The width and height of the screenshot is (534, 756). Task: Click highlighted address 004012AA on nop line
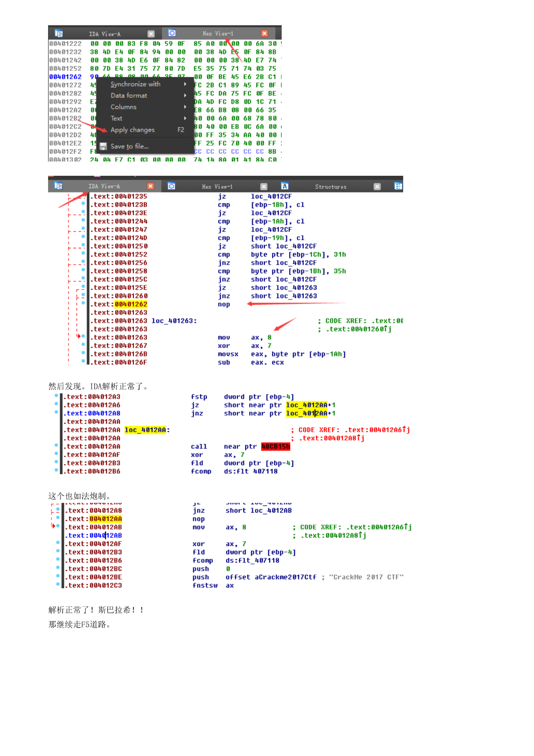[105, 519]
